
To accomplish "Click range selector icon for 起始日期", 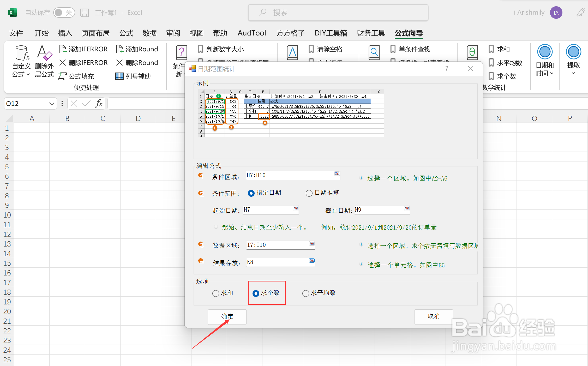I will point(296,208).
